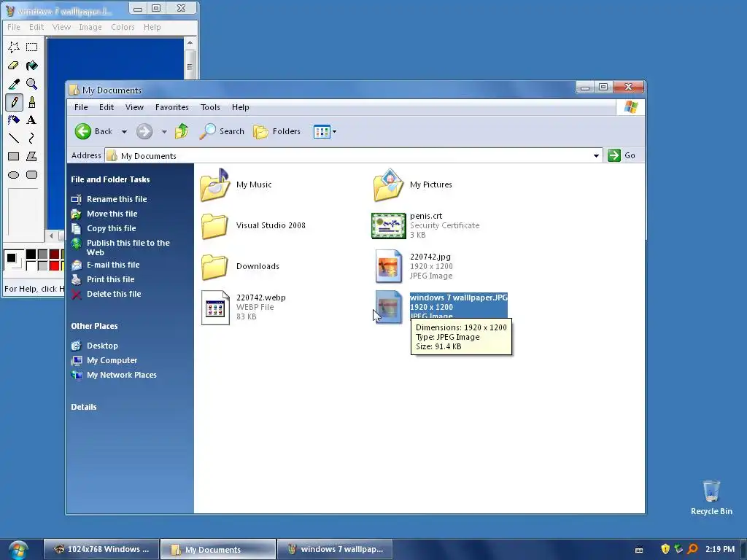Select the Free-Form Select tool in Paint

[x=14, y=47]
